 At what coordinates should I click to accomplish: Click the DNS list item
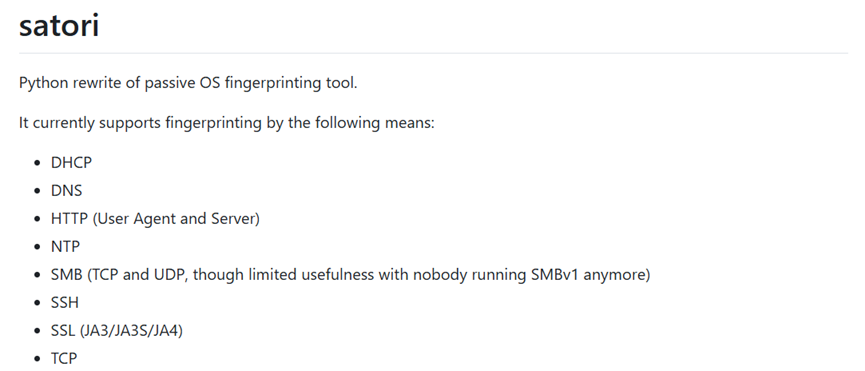[x=66, y=191]
